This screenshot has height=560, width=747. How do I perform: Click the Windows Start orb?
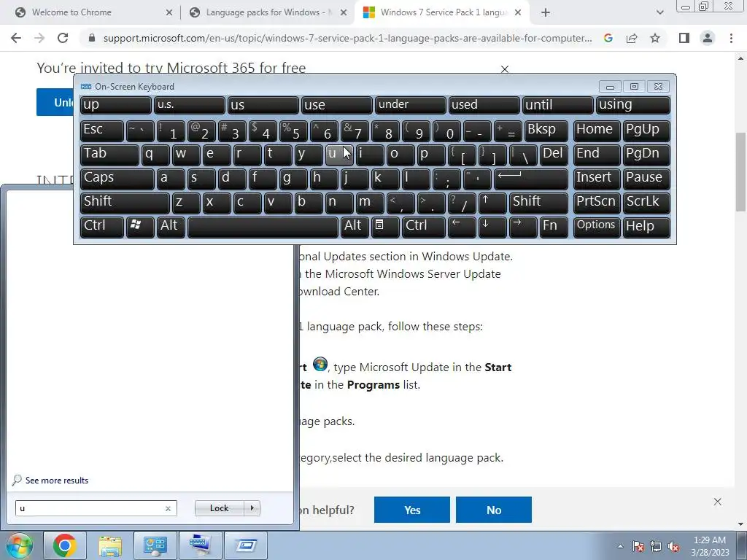pos(19,545)
